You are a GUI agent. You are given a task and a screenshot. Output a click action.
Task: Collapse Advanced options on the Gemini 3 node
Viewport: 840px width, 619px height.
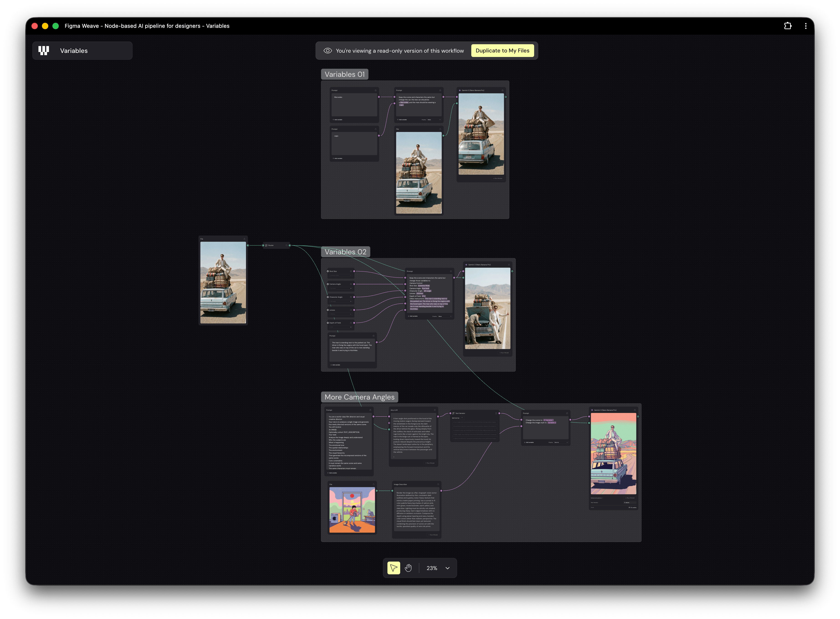point(597,498)
